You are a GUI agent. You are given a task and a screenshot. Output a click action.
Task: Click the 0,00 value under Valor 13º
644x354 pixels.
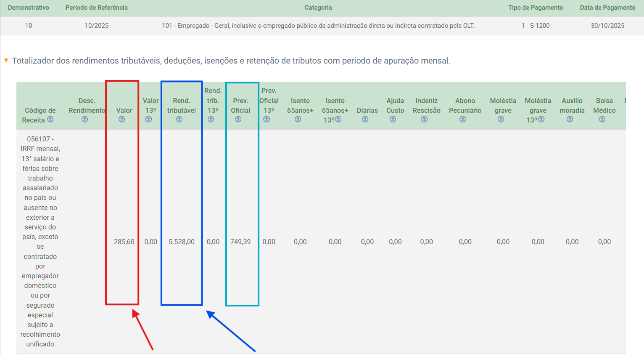click(x=151, y=242)
